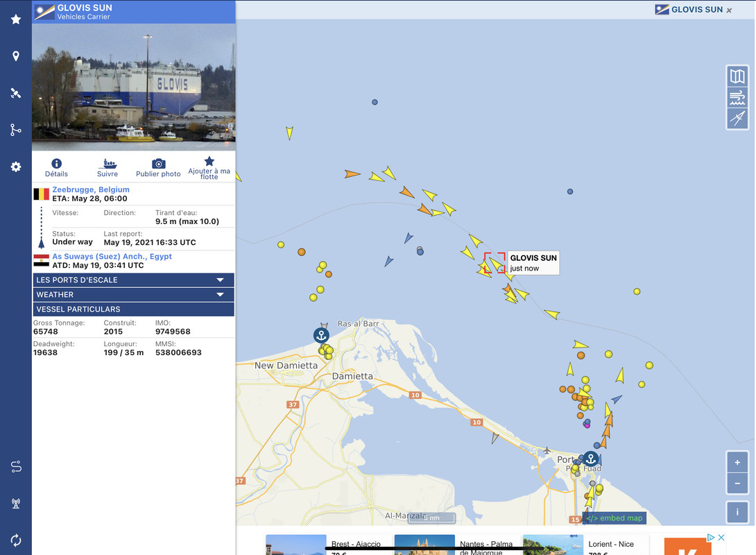Screen dimensions: 756x555
Task: Click the location pin sidebar icon
Action: point(16,56)
